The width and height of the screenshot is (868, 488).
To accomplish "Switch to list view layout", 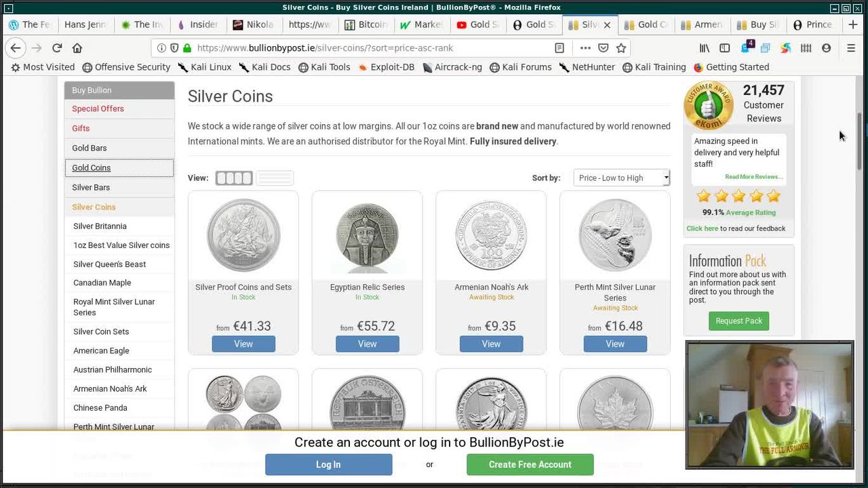I will [275, 178].
